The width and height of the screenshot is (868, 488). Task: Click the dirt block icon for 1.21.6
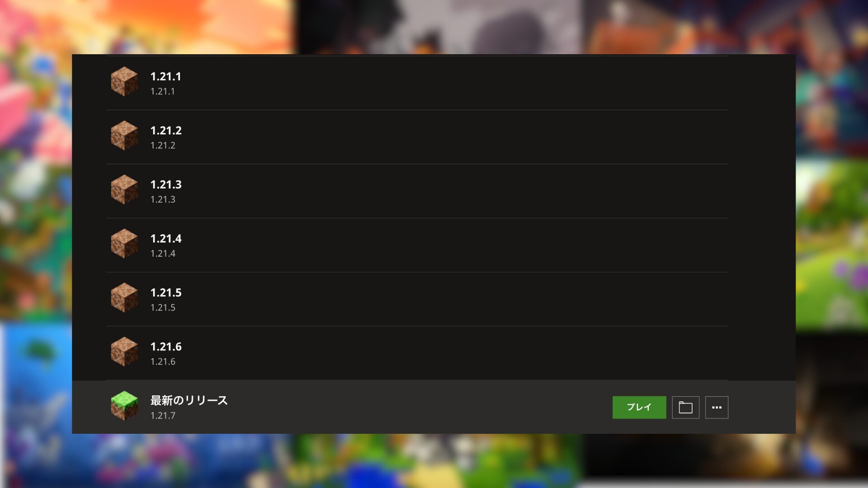124,352
